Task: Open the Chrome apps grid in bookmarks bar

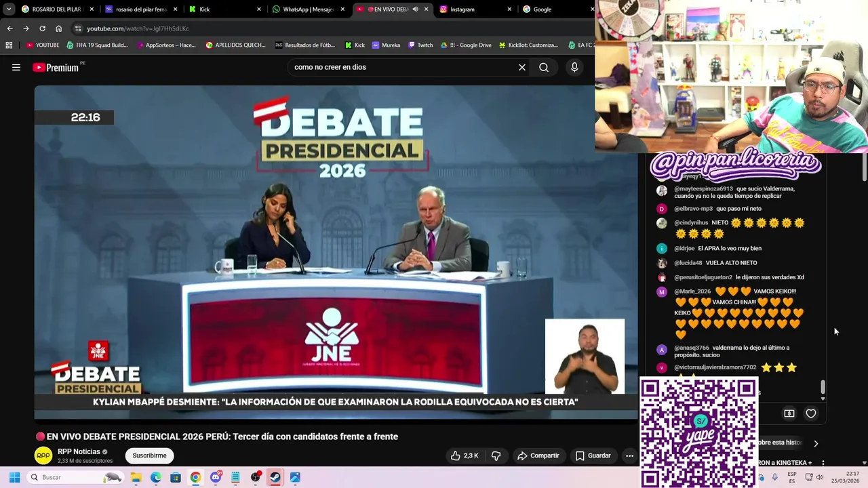Action: [x=9, y=45]
